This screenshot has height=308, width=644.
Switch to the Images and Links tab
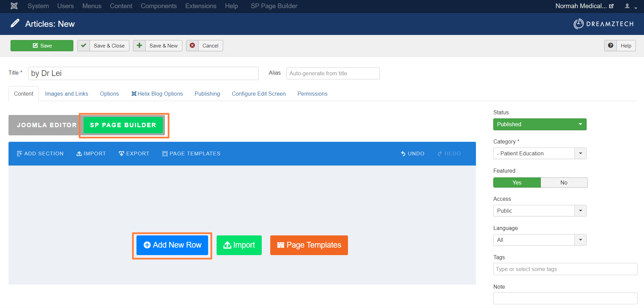[67, 94]
